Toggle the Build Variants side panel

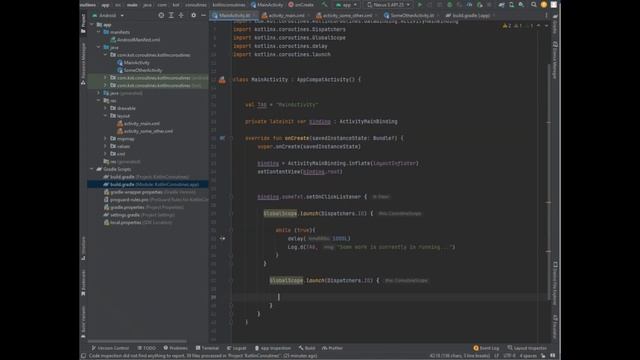[x=83, y=322]
